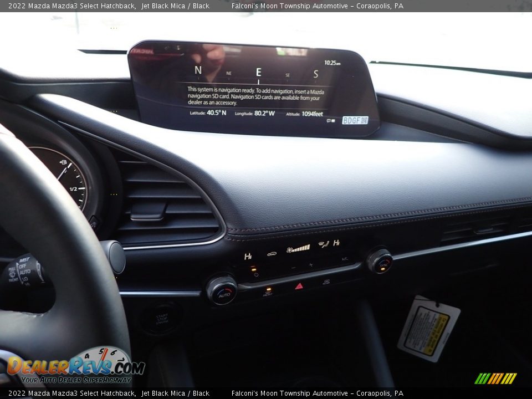Tap the SE compass mark

(x=288, y=75)
